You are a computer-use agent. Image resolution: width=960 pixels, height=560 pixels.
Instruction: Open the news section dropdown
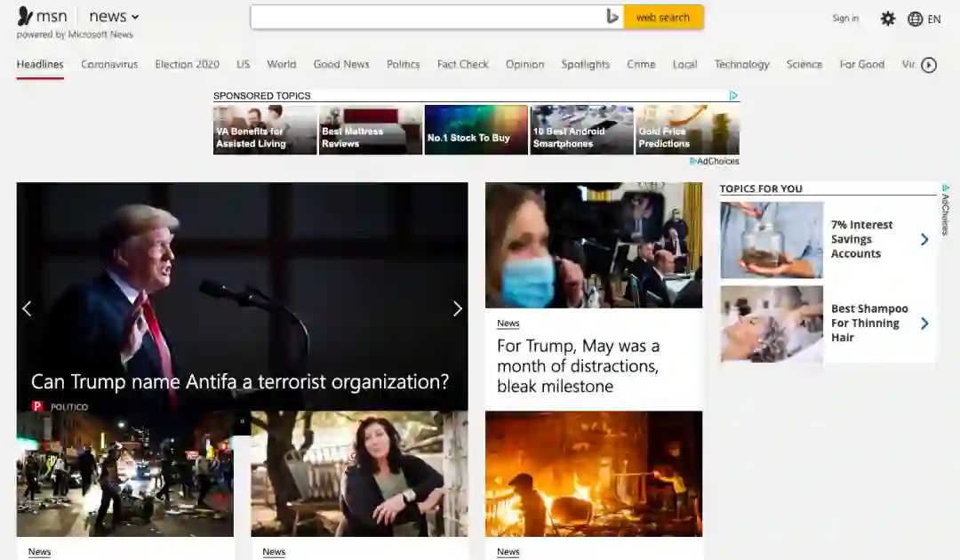click(x=114, y=17)
